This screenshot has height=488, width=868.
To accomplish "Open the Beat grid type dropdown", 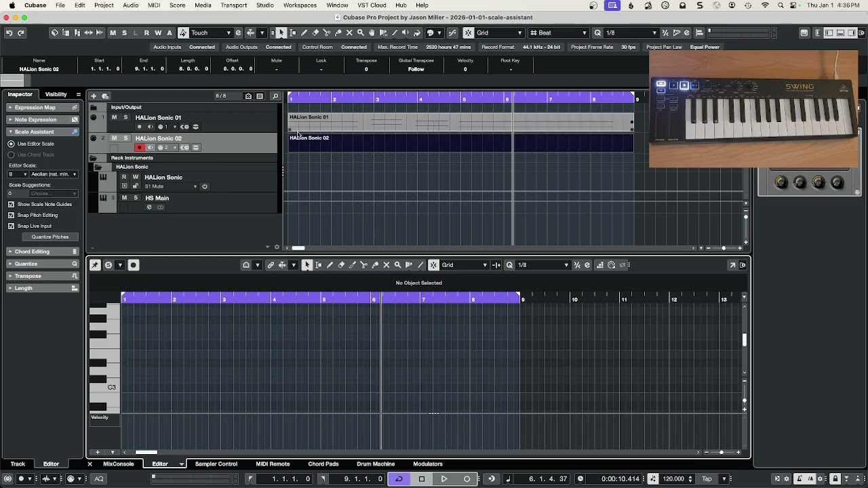I will (559, 33).
